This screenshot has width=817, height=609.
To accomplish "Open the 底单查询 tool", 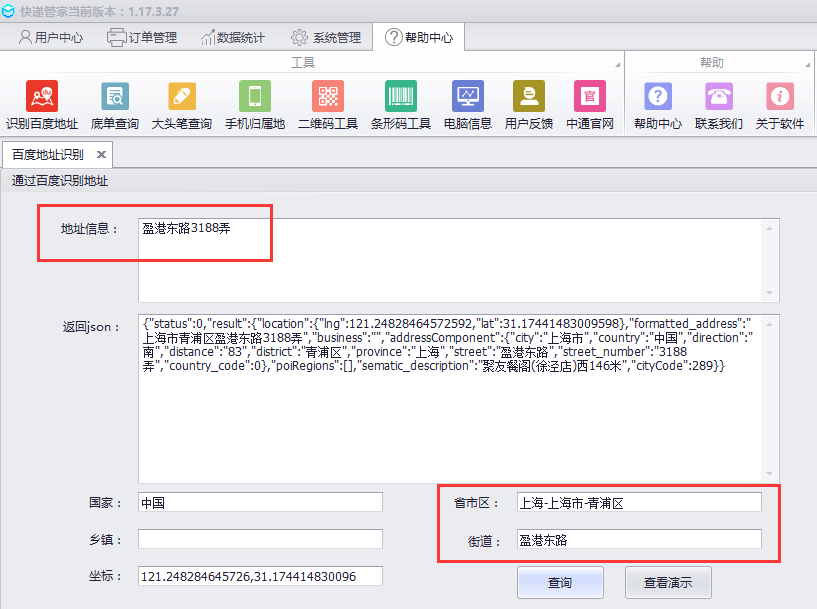I will tap(115, 97).
